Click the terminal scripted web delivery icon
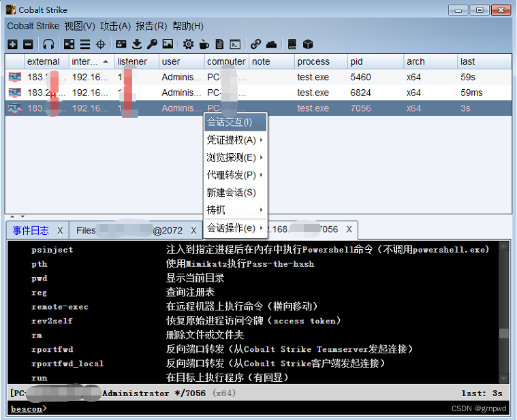 pyautogui.click(x=235, y=44)
